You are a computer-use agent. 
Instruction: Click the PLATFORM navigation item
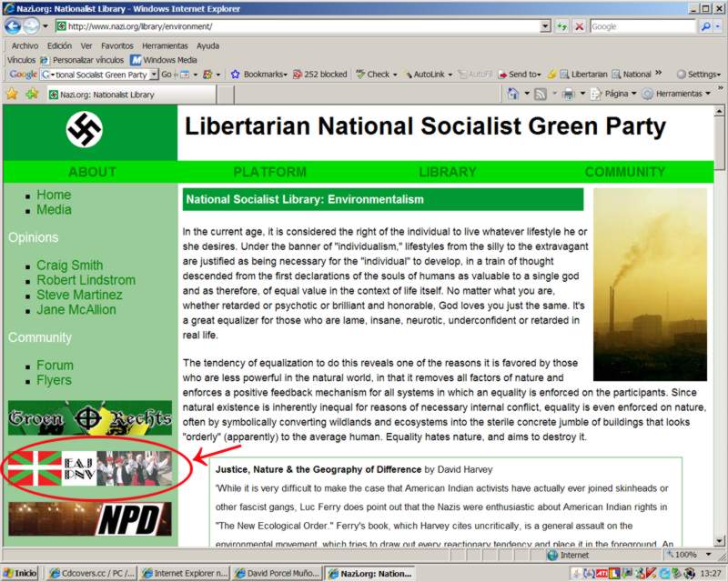tap(269, 172)
